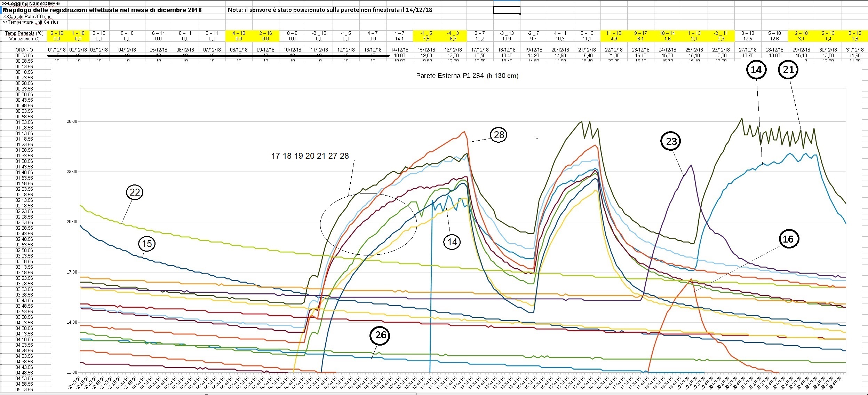Select the '17 18 19 20 21 27 28' text label

pos(310,156)
